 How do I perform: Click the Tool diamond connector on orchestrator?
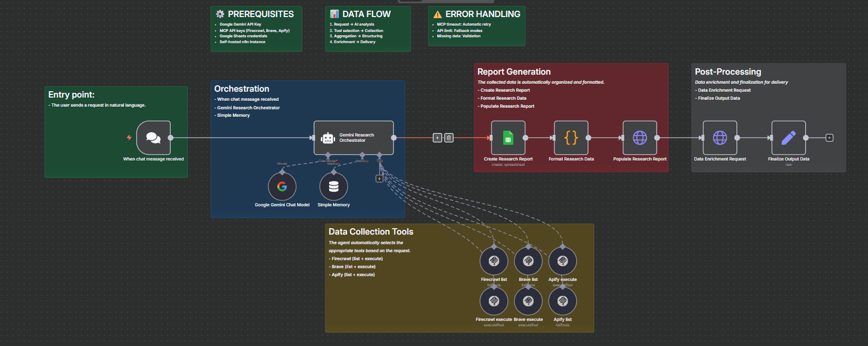(x=380, y=155)
